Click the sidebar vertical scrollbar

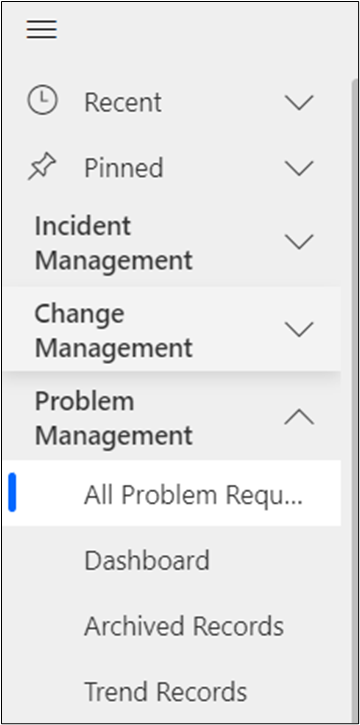coord(354,400)
